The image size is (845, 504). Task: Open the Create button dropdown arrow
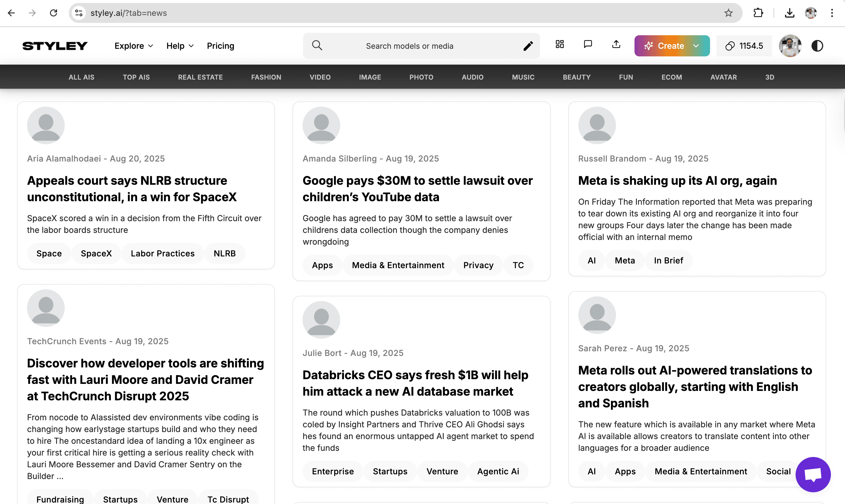point(696,46)
